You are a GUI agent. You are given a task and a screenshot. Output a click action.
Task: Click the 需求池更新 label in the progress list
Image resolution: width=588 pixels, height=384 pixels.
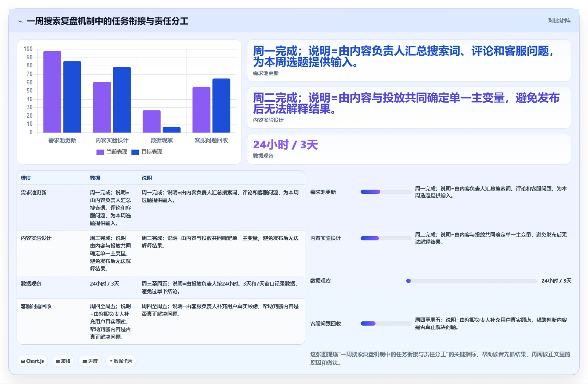[x=323, y=192]
